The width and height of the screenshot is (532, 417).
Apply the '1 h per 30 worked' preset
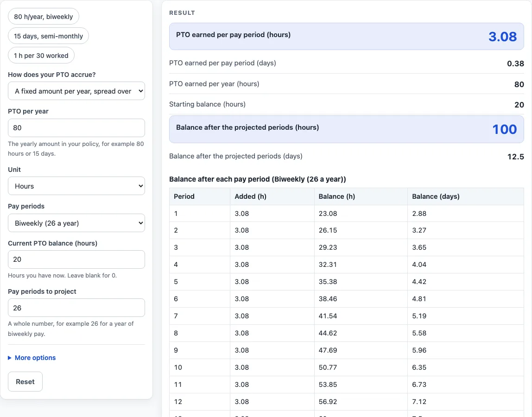[x=41, y=56]
